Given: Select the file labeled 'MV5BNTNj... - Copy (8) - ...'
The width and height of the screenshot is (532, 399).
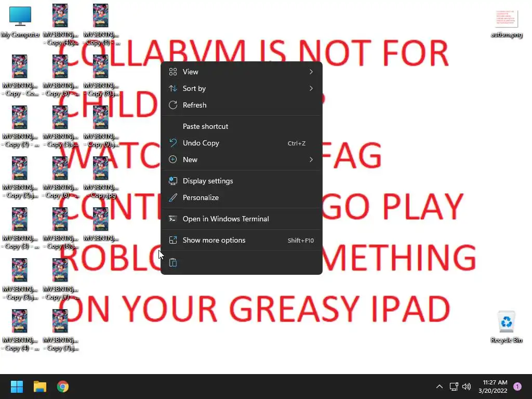Looking at the screenshot, I should (101, 25).
